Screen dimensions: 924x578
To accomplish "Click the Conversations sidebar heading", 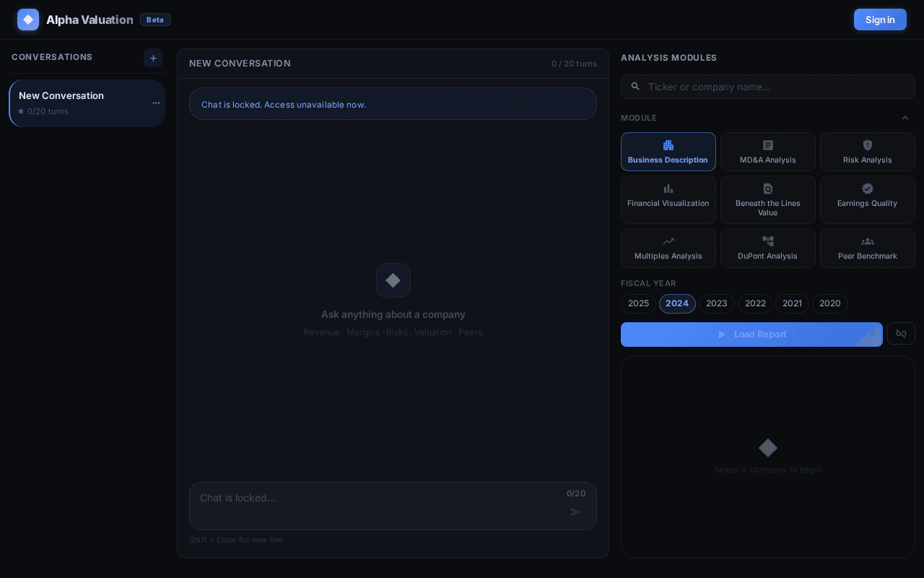I will click(52, 57).
